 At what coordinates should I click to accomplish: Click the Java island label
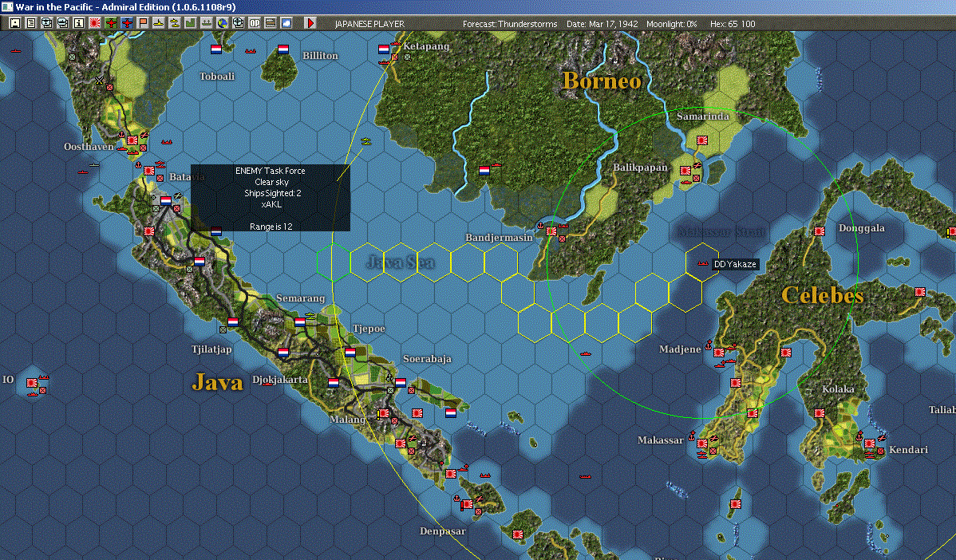coord(218,382)
